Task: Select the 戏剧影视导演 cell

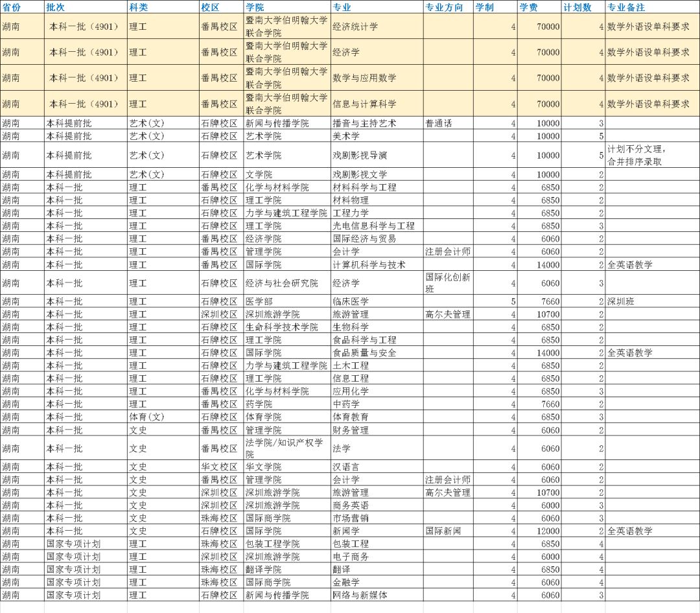Action: pos(377,156)
